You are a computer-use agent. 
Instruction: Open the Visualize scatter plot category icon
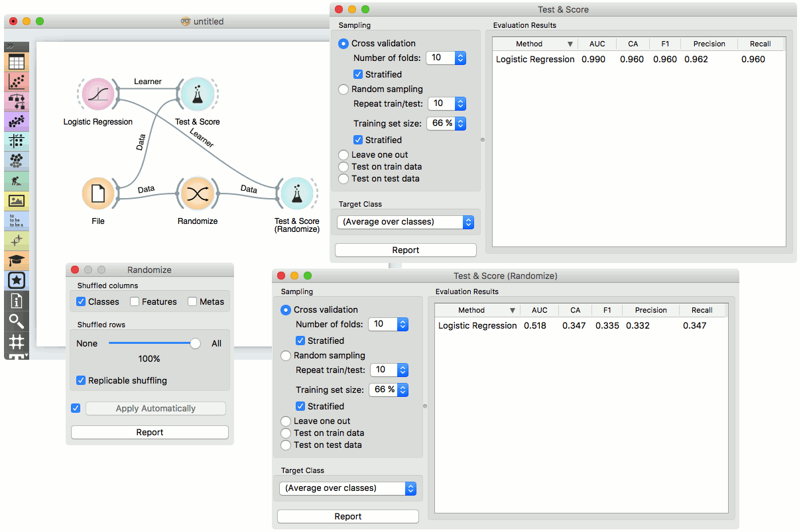(16, 82)
